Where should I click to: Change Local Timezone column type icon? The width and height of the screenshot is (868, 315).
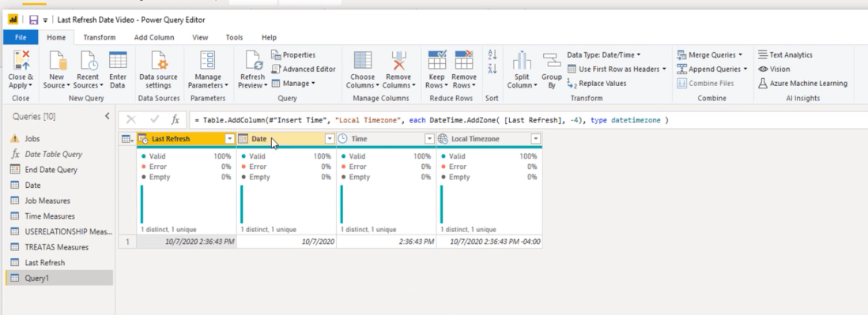point(443,139)
